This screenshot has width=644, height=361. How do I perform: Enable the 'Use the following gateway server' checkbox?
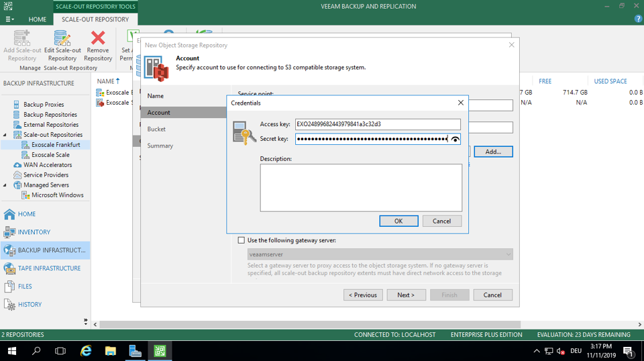click(x=241, y=240)
